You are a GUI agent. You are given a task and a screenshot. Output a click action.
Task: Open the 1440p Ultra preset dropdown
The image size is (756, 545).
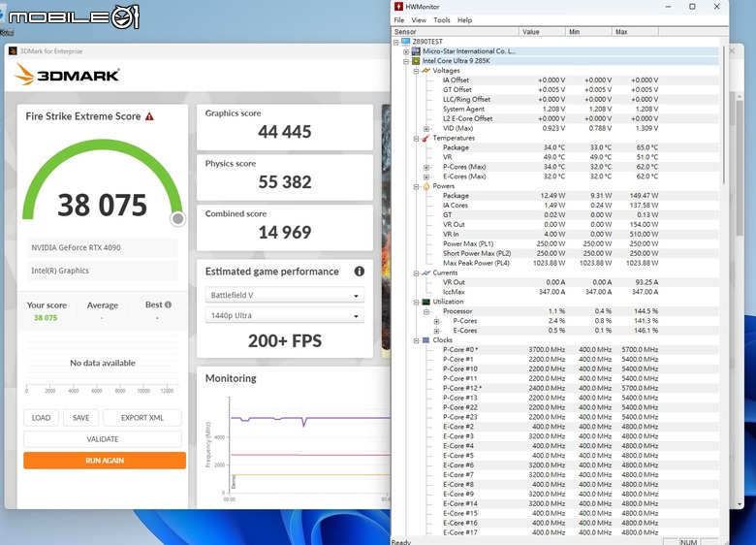tap(284, 315)
